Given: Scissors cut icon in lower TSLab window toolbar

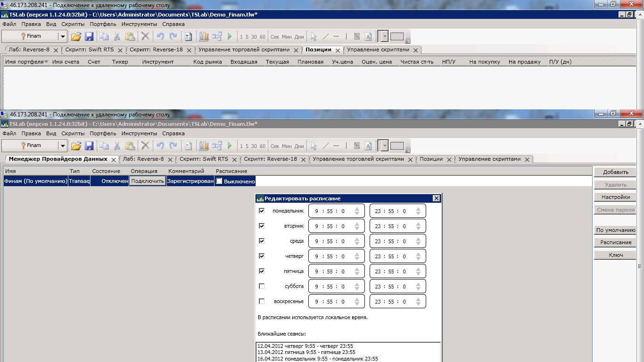Looking at the screenshot, I should 116,146.
